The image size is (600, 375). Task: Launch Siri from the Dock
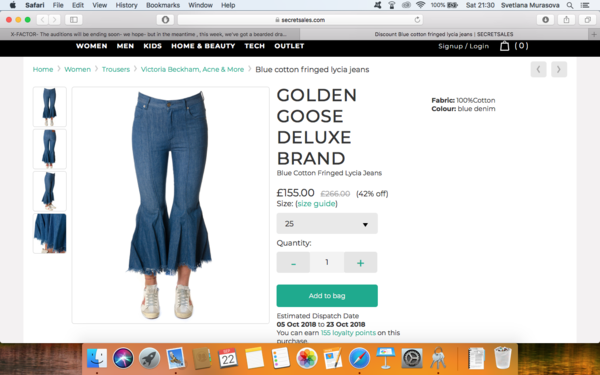(123, 358)
